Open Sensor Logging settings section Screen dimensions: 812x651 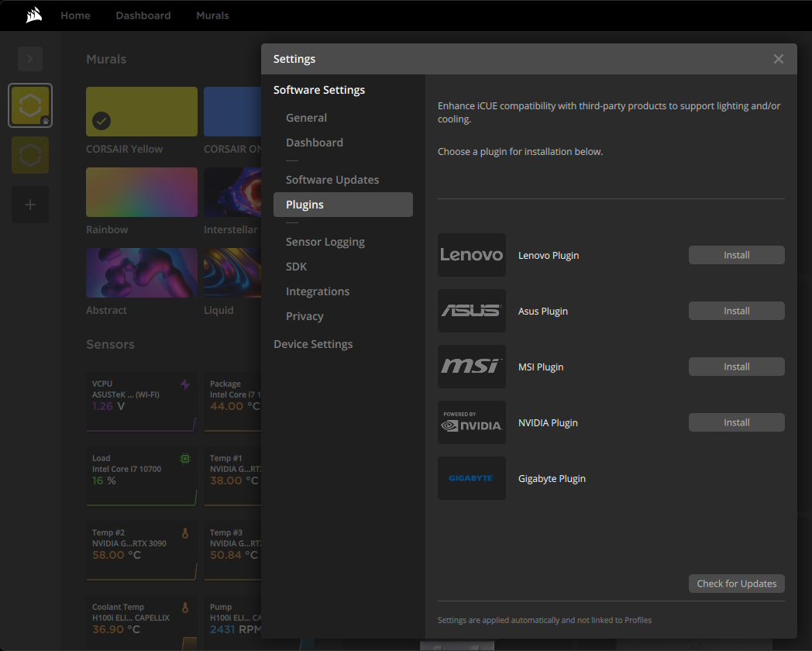[x=325, y=242]
